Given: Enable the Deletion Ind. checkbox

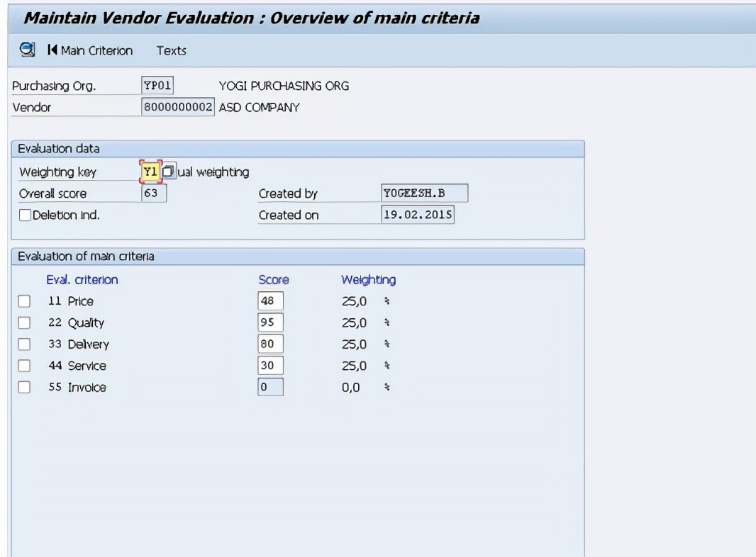Looking at the screenshot, I should 25,215.
